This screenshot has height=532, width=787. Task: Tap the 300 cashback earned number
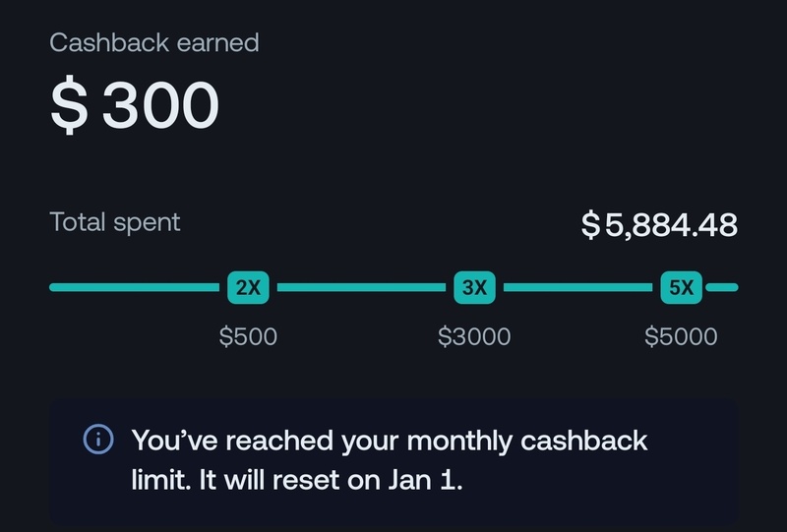point(159,104)
